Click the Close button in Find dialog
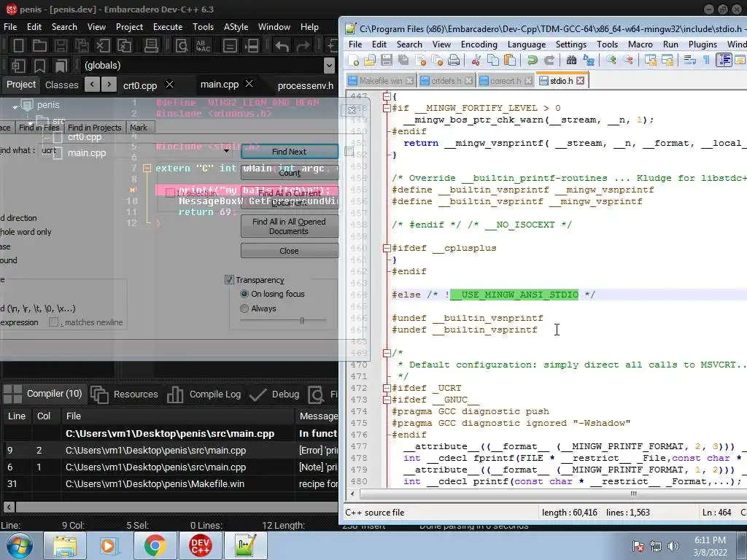 pyautogui.click(x=289, y=251)
